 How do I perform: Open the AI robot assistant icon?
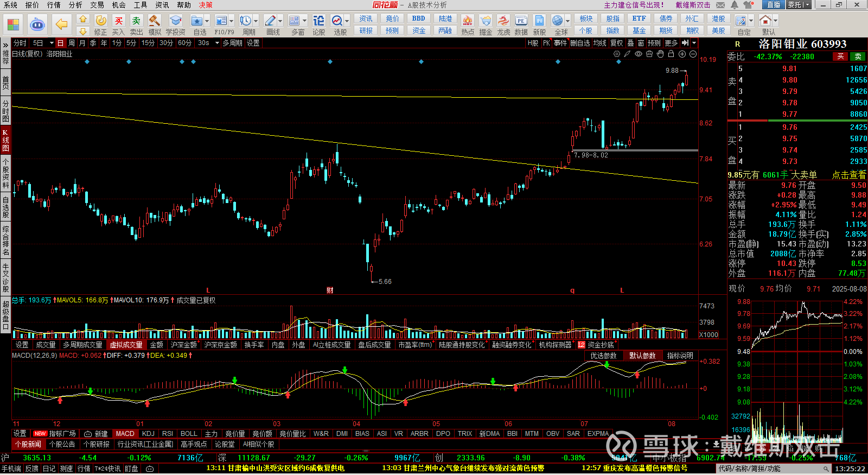point(37,24)
